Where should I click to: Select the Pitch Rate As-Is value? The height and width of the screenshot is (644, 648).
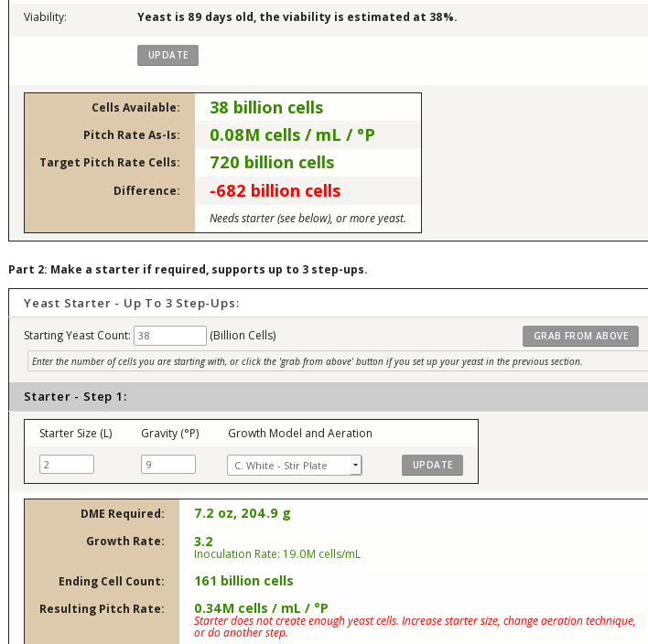292,135
